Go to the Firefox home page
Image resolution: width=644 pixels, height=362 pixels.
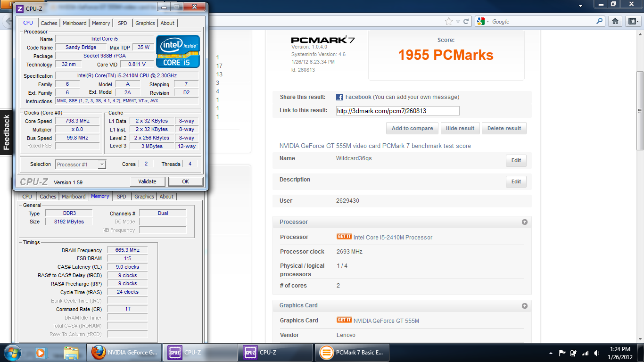click(615, 21)
